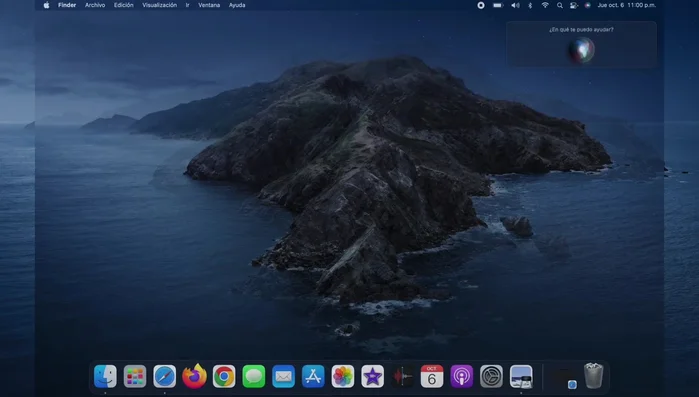Open the Archivo menu

click(x=95, y=5)
